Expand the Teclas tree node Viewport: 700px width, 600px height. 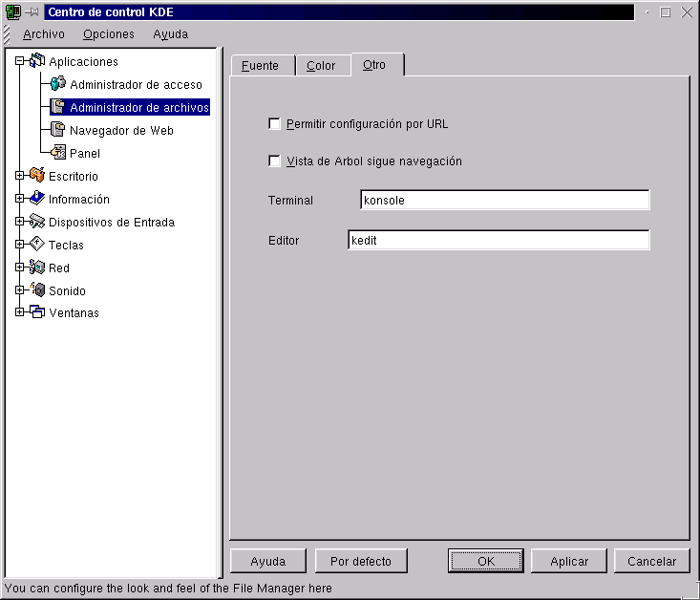19,245
